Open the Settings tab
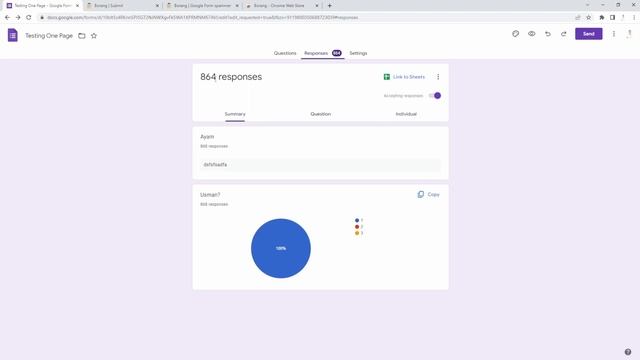640x360 pixels. [358, 53]
